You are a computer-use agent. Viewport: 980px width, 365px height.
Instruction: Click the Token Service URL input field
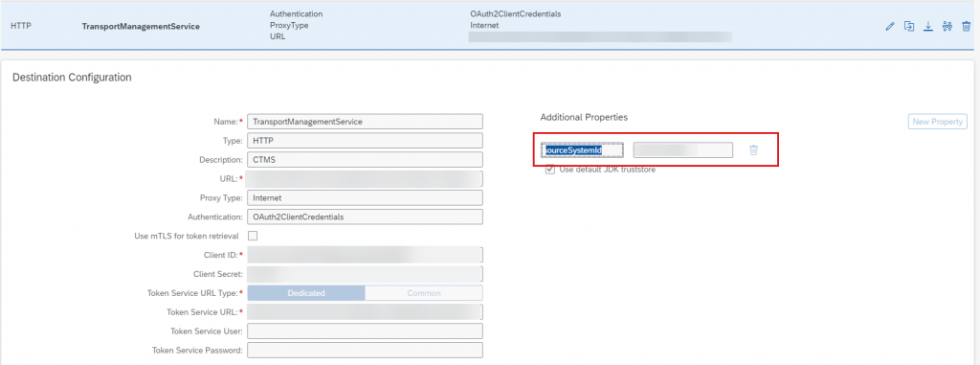[x=365, y=311]
